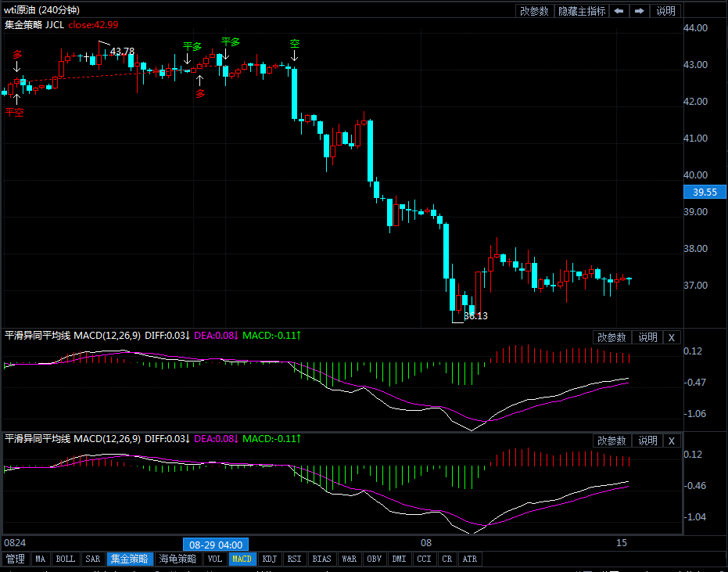Select the SAR indicator tab
Viewport: 728px width, 572px height.
92,559
